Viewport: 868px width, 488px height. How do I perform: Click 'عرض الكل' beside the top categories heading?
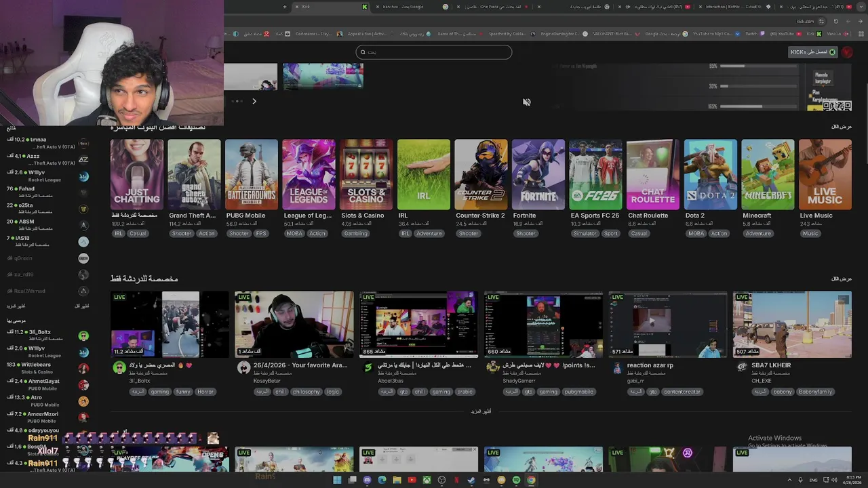(x=842, y=127)
